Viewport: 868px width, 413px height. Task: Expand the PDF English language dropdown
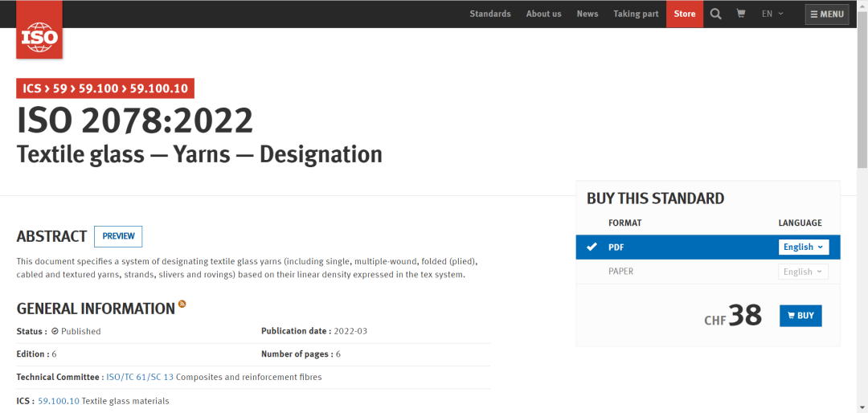tap(803, 247)
